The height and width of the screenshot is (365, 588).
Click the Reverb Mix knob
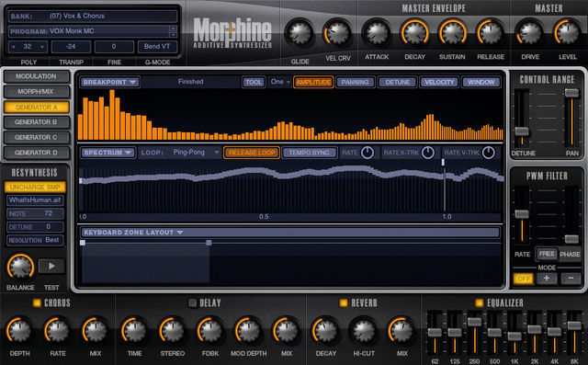click(x=401, y=330)
